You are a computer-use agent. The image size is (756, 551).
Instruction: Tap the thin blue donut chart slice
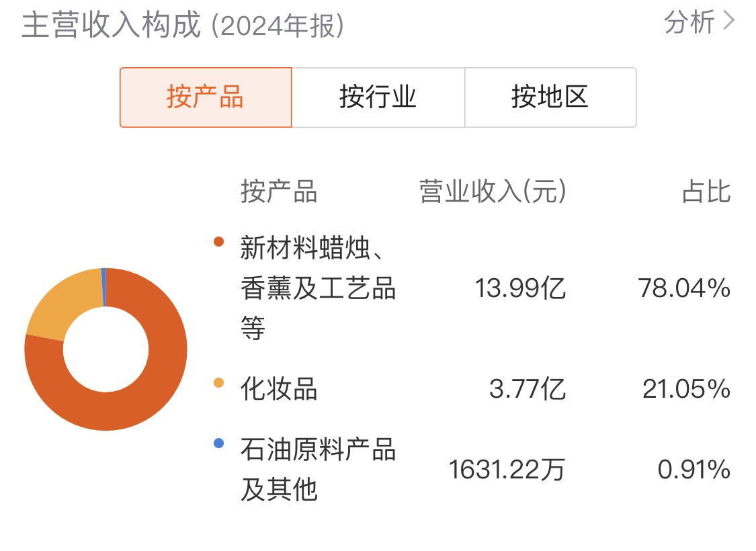103,288
